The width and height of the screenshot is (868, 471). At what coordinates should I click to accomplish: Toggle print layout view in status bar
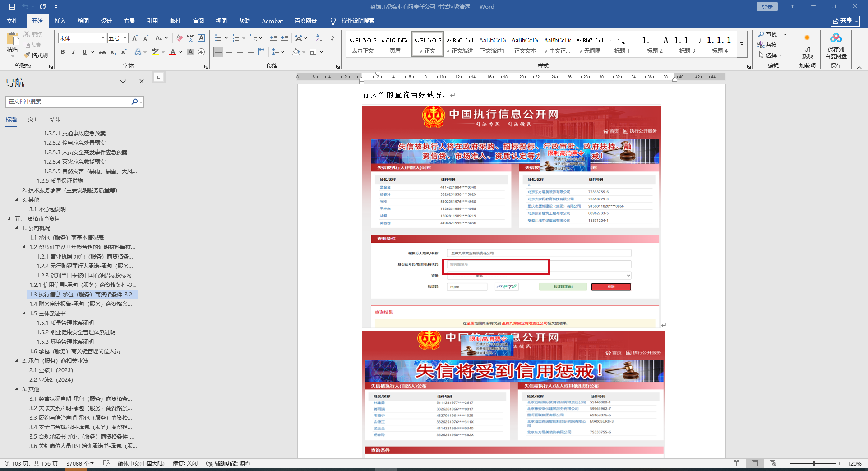[x=755, y=463]
